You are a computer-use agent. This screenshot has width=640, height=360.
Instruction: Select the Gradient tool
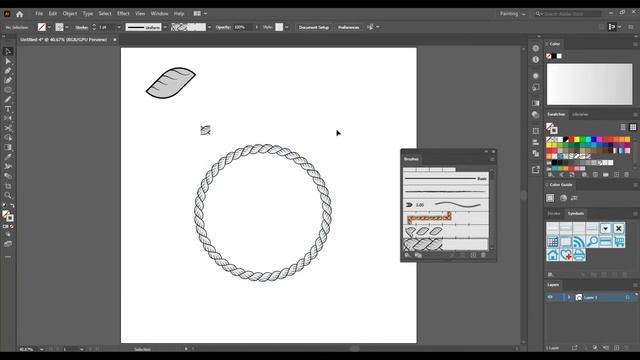tap(8, 147)
